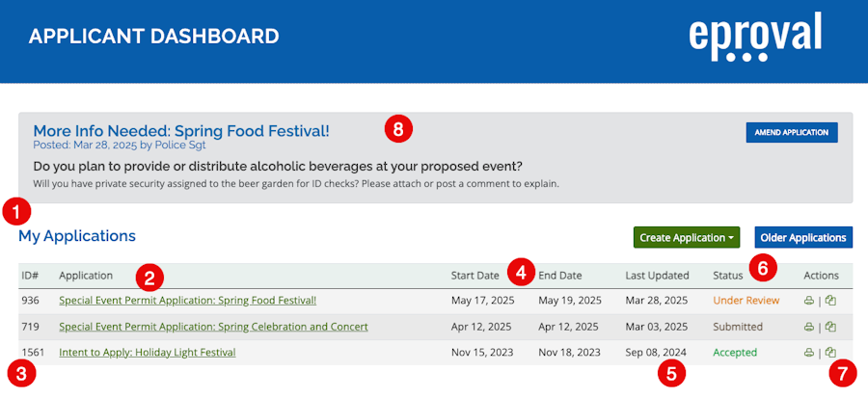The width and height of the screenshot is (868, 398).
Task: Copy the Spring Food Festival application
Action: (829, 301)
